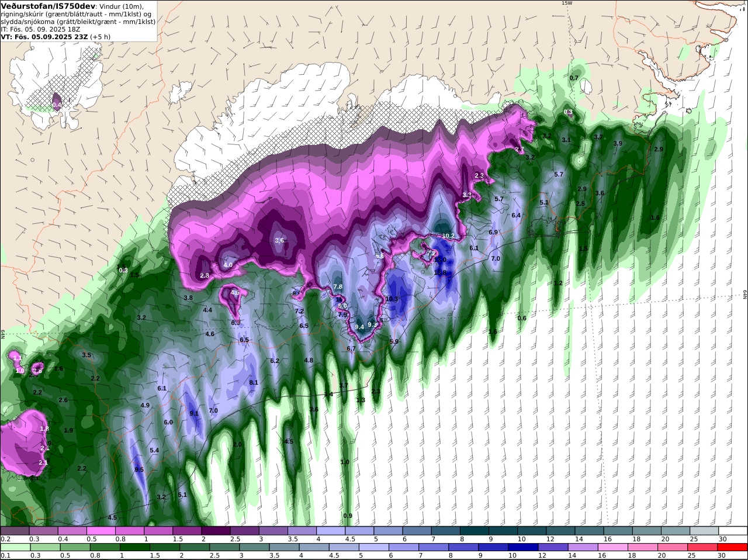Select the white 30 mm snow swatch
Image resolution: width=748 pixels, height=560 pixels.
click(x=733, y=530)
